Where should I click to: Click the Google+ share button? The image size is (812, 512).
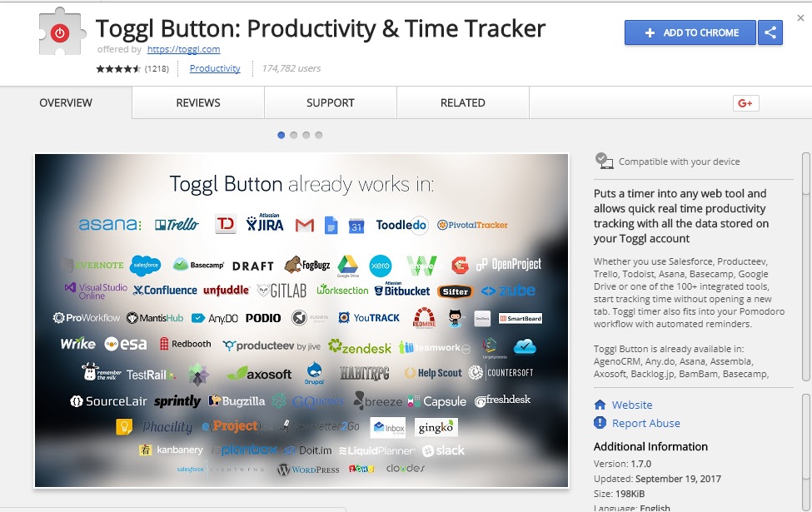745,103
